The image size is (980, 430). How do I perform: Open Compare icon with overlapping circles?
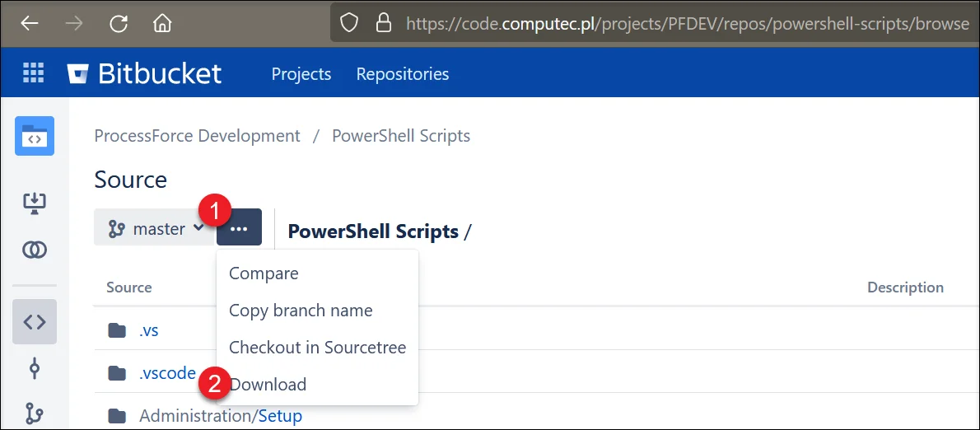pyautogui.click(x=35, y=250)
